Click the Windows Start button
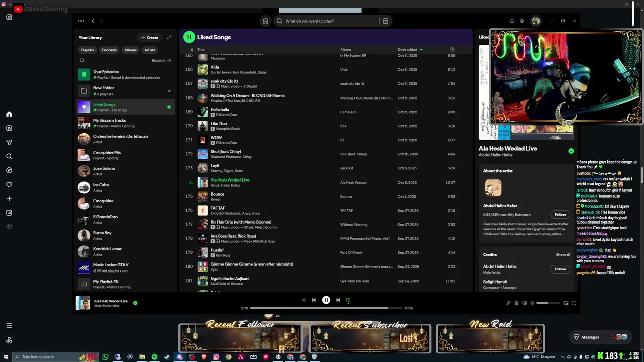This screenshot has height=362, width=644. 6,357
